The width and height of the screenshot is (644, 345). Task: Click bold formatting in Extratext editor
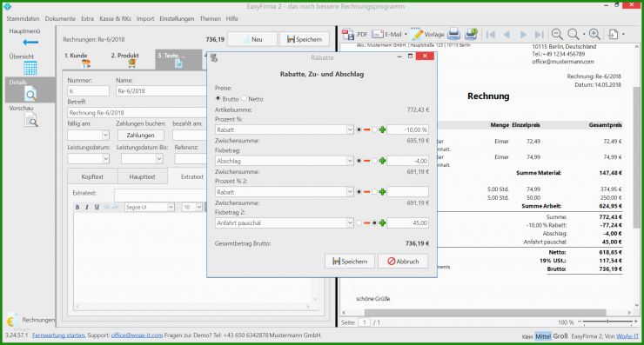pyautogui.click(x=77, y=207)
